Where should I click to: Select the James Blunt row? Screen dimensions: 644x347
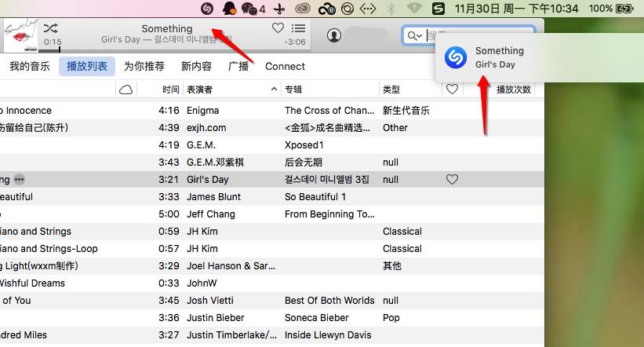(272, 197)
